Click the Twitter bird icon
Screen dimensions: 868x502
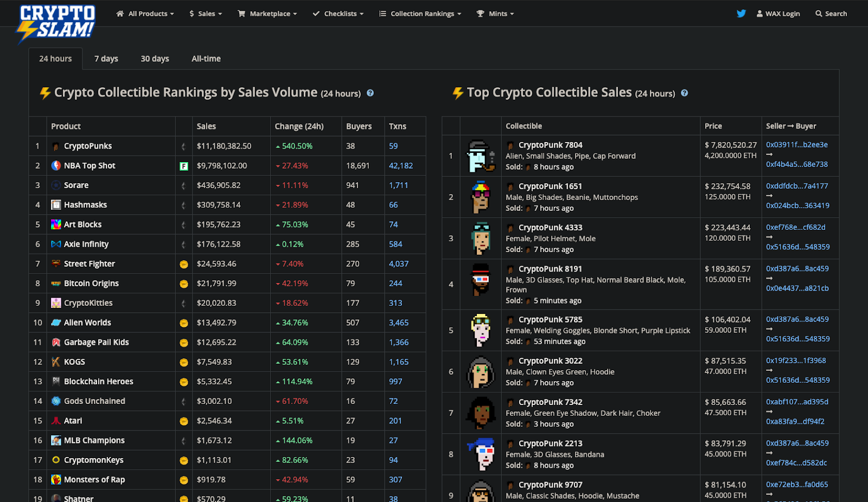click(x=741, y=14)
